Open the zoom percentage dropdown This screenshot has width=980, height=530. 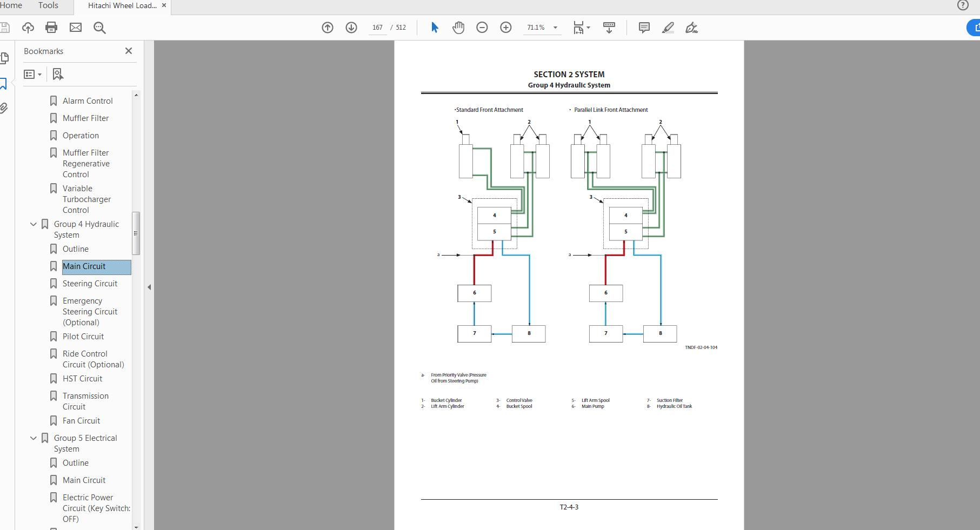point(555,27)
